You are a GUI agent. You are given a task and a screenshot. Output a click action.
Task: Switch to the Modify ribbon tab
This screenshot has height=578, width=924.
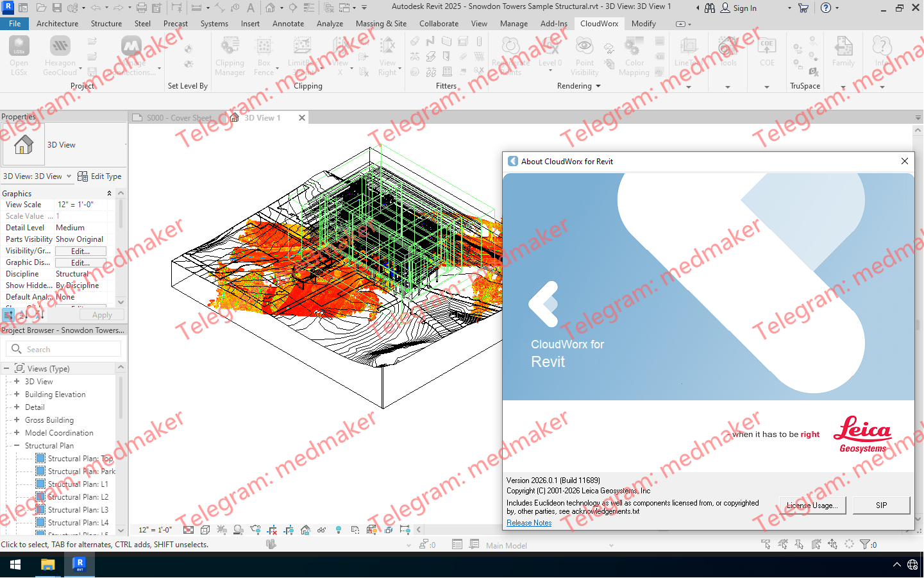click(644, 24)
